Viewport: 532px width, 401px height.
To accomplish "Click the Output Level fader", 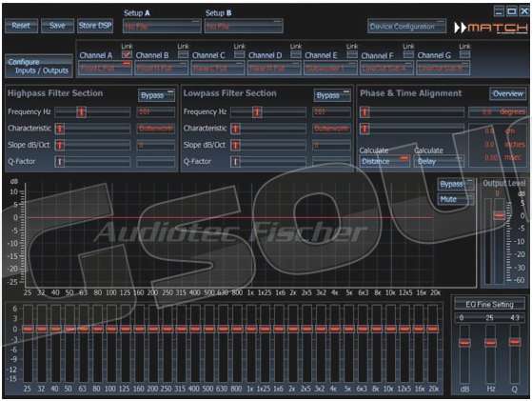I will coord(499,215).
